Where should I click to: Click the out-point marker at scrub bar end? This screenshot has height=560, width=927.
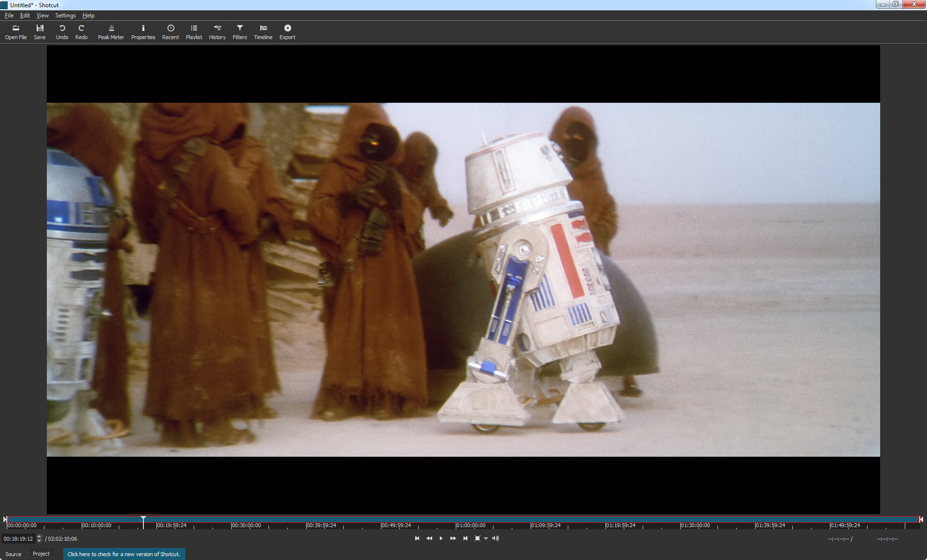(921, 519)
